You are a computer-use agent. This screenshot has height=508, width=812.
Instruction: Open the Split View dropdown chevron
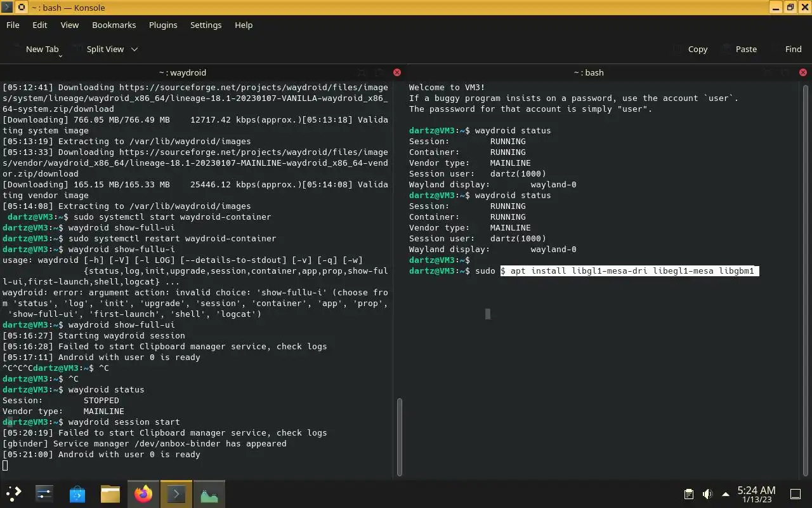point(134,49)
